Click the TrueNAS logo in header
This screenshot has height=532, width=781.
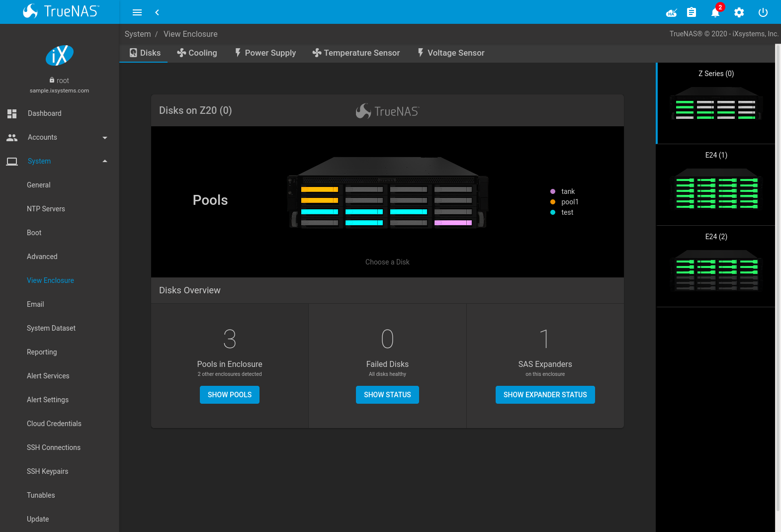point(61,11)
